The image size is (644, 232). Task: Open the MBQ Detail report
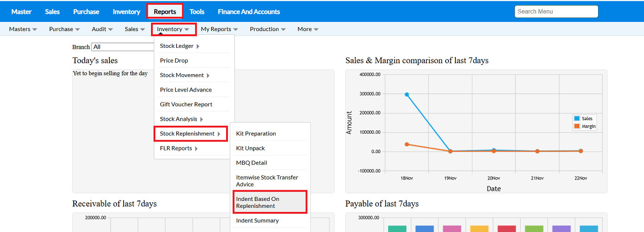(x=252, y=163)
